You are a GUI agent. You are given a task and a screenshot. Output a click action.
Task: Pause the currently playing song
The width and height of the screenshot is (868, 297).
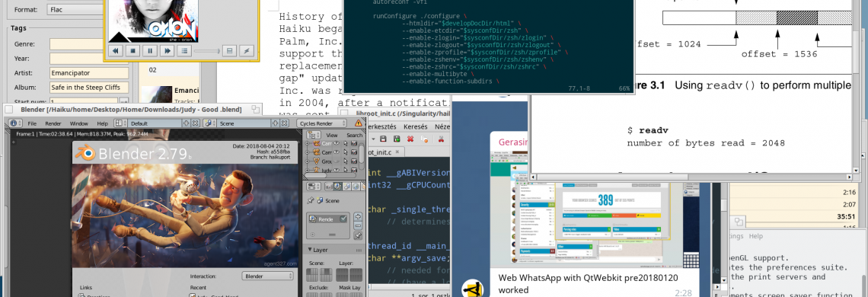click(x=149, y=51)
